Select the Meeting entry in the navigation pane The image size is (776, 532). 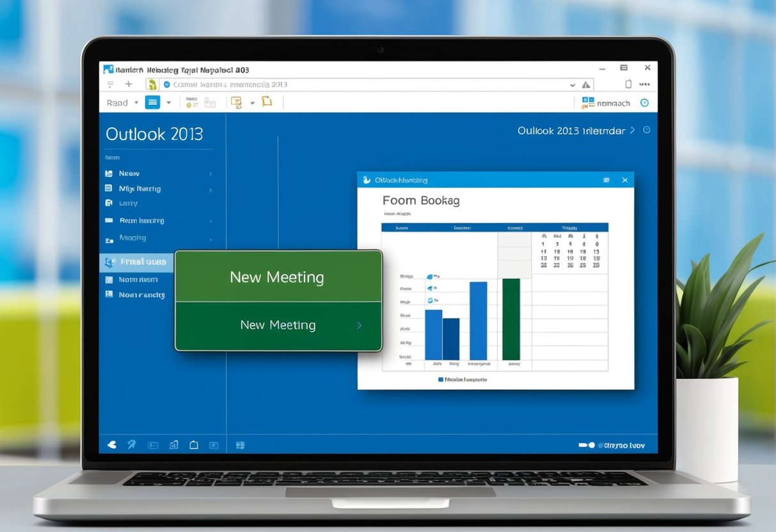pyautogui.click(x=132, y=237)
